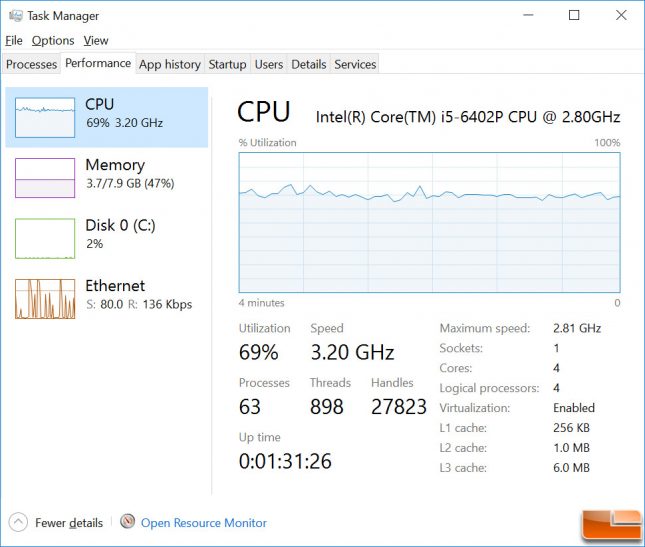Click the Task Manager title bar icon
The width and height of the screenshot is (645, 547).
[16, 16]
